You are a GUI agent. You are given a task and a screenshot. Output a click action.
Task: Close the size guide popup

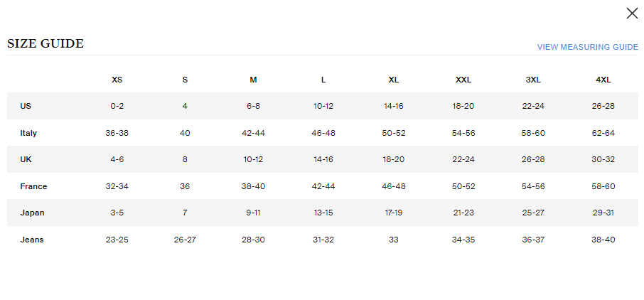pyautogui.click(x=631, y=13)
